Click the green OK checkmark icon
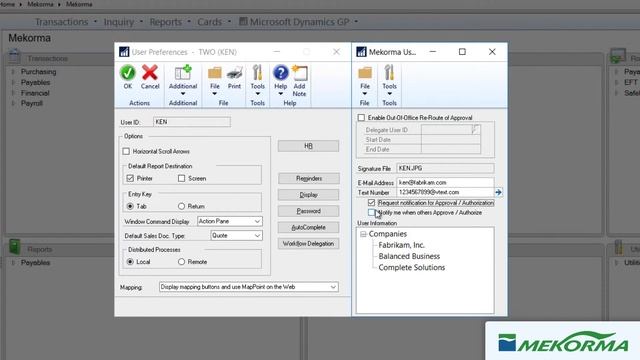Image resolution: width=640 pixels, height=360 pixels. (x=128, y=73)
